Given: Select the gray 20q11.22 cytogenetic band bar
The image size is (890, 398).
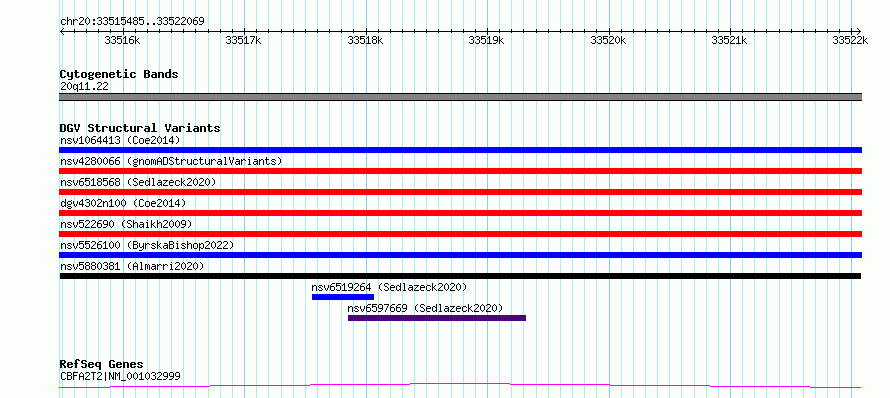Looking at the screenshot, I should click(x=460, y=97).
